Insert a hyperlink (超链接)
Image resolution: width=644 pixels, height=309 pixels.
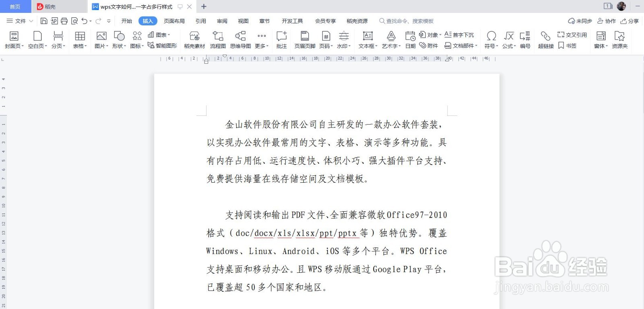(546, 40)
